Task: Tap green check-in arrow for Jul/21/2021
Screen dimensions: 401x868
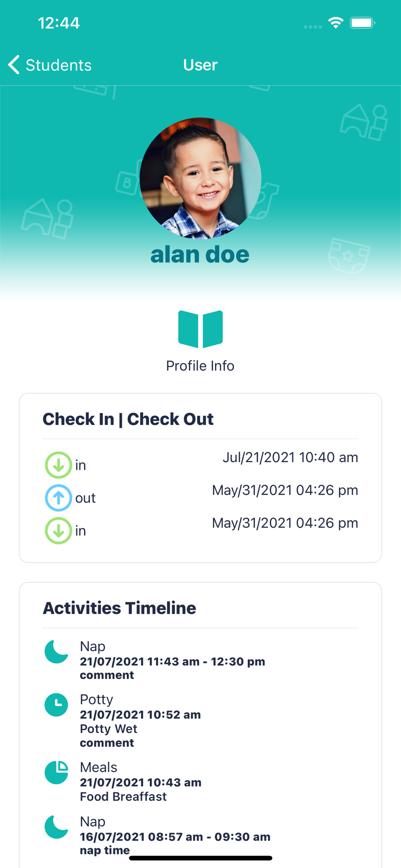Action: coord(58,465)
